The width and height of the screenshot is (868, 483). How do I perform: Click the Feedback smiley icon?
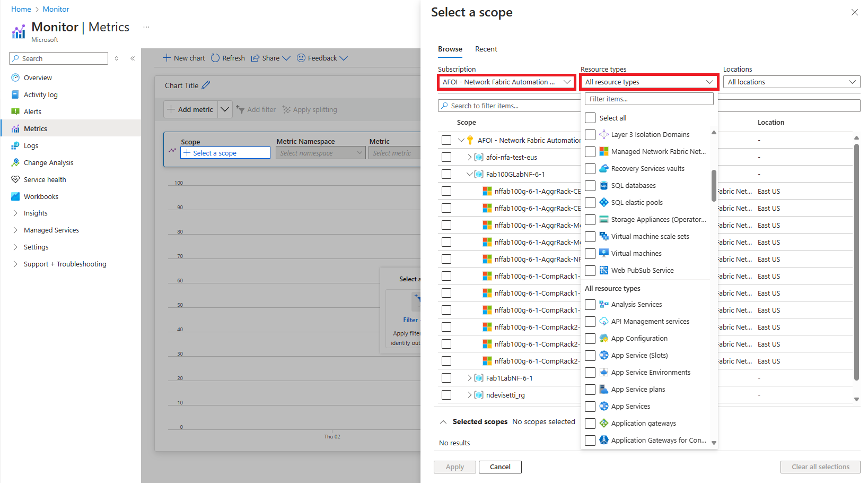[301, 58]
